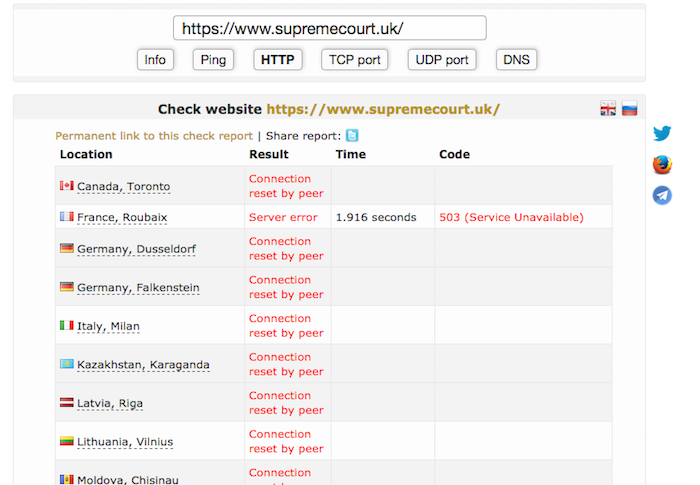
Task: Run a UDP port check
Action: point(442,60)
